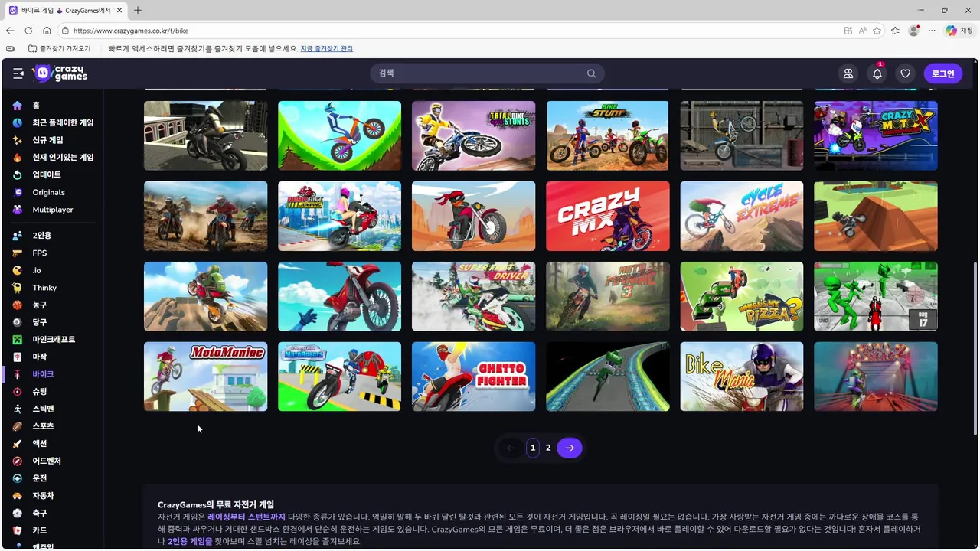Click the CrazyGames logo
The height and width of the screenshot is (551, 980).
(x=60, y=73)
